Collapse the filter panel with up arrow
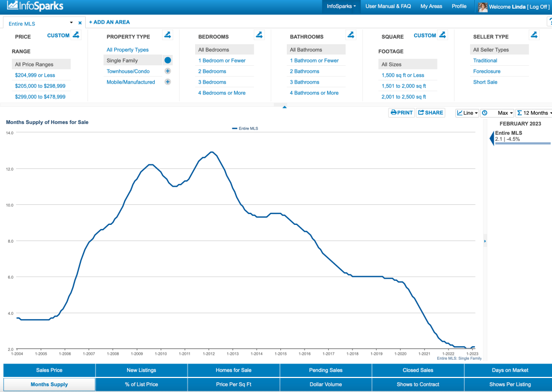The height and width of the screenshot is (392, 552). tap(285, 107)
